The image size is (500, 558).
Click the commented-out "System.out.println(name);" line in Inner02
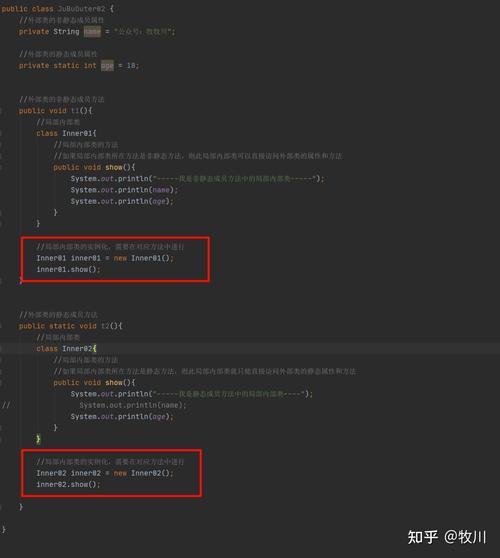click(x=132, y=405)
